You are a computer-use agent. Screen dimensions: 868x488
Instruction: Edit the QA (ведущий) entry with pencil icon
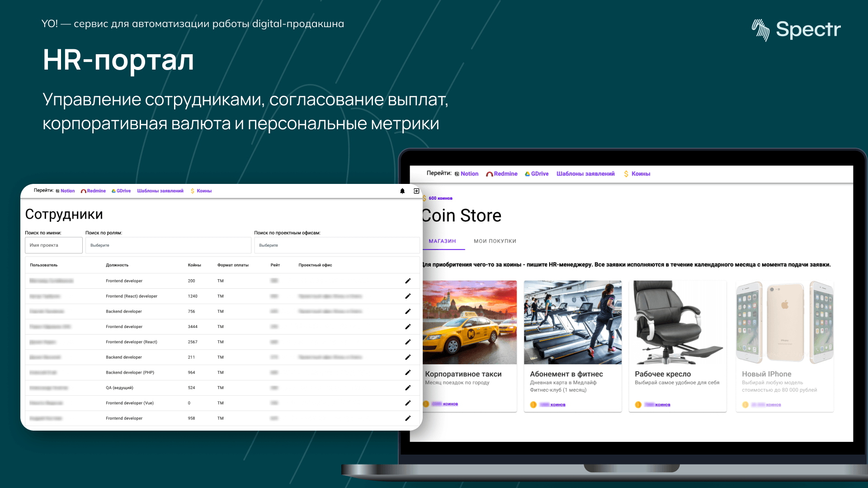coord(408,388)
